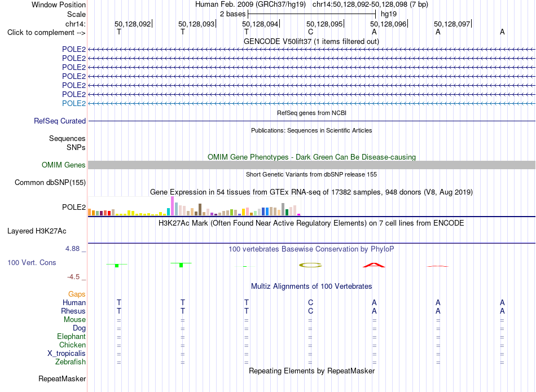536x392 pixels.
Task: Open Short Genetic Variants from dbSNP title
Action: 311,174
